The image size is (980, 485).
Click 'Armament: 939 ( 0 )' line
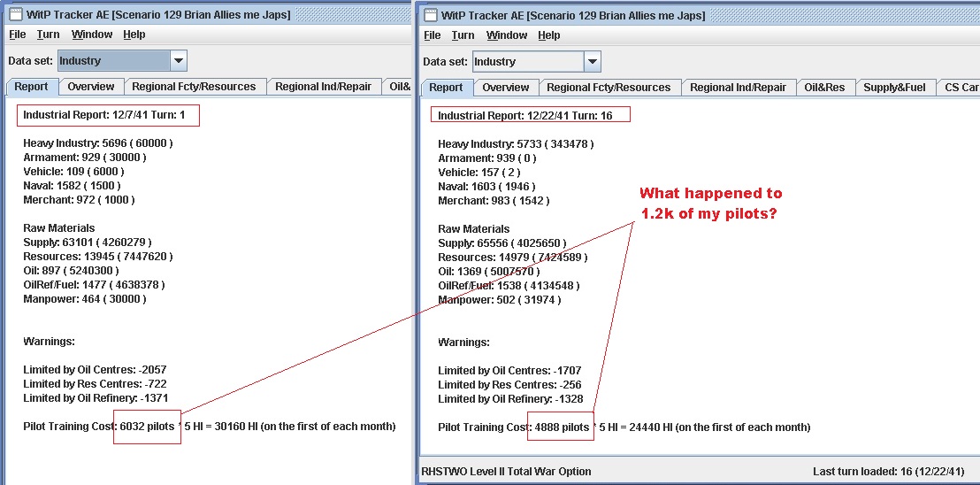[x=487, y=158]
